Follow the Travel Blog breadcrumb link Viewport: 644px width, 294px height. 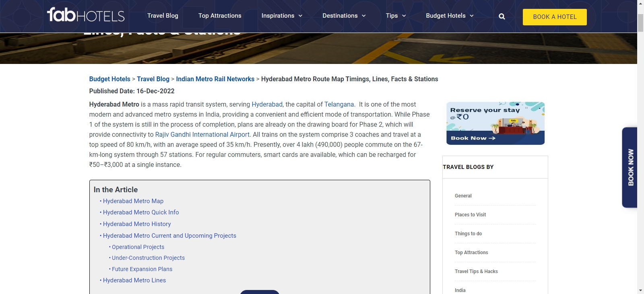tap(153, 79)
